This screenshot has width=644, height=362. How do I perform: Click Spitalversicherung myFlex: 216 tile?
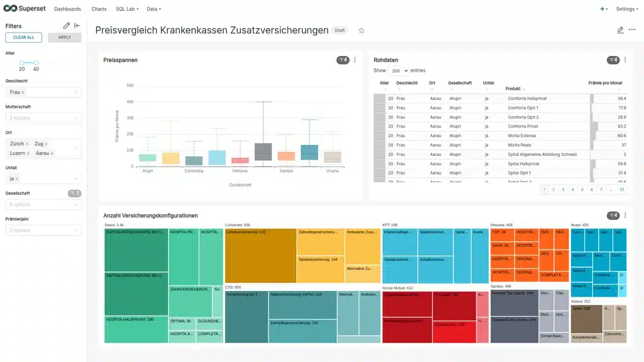(303, 305)
